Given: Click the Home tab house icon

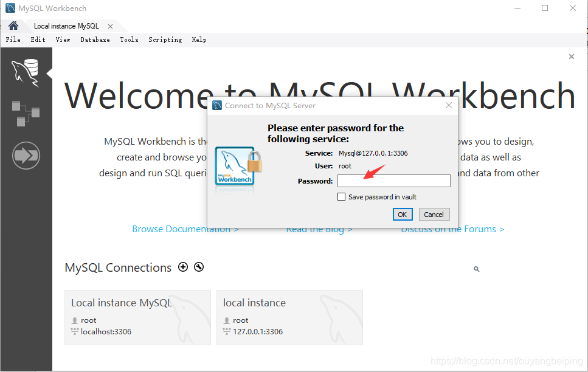Looking at the screenshot, I should point(12,26).
